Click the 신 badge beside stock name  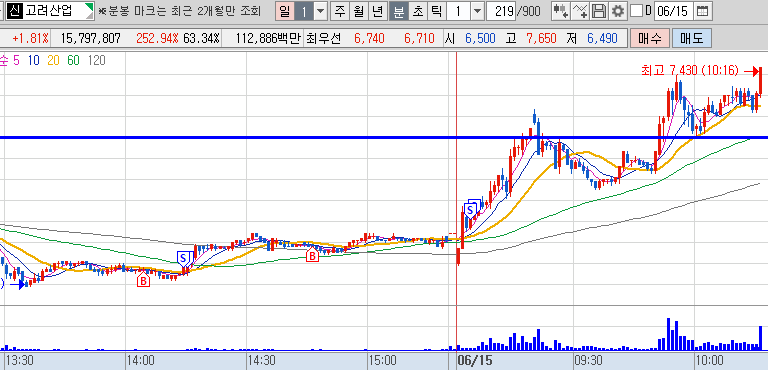(x=15, y=10)
